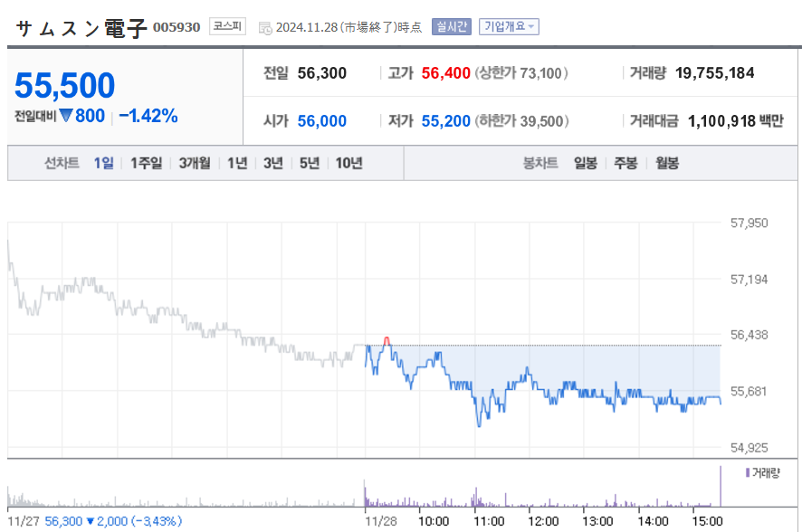802x532 pixels.
Task: Choose the 5년 chart period
Action: [310, 163]
